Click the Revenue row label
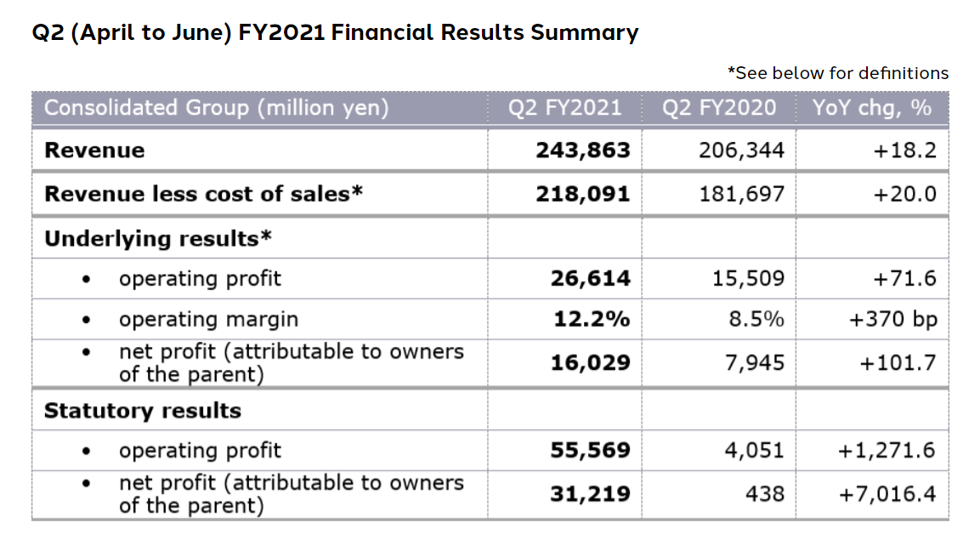980x551 pixels. pos(94,151)
